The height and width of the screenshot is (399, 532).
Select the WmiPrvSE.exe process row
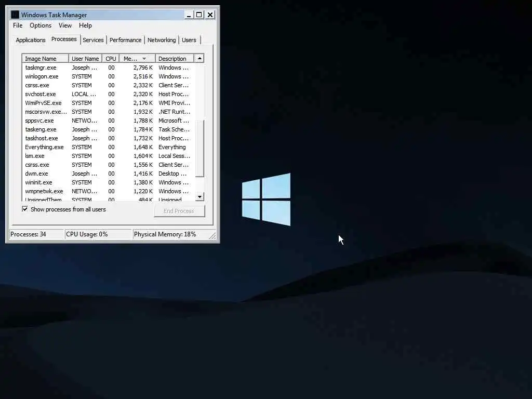(x=109, y=103)
